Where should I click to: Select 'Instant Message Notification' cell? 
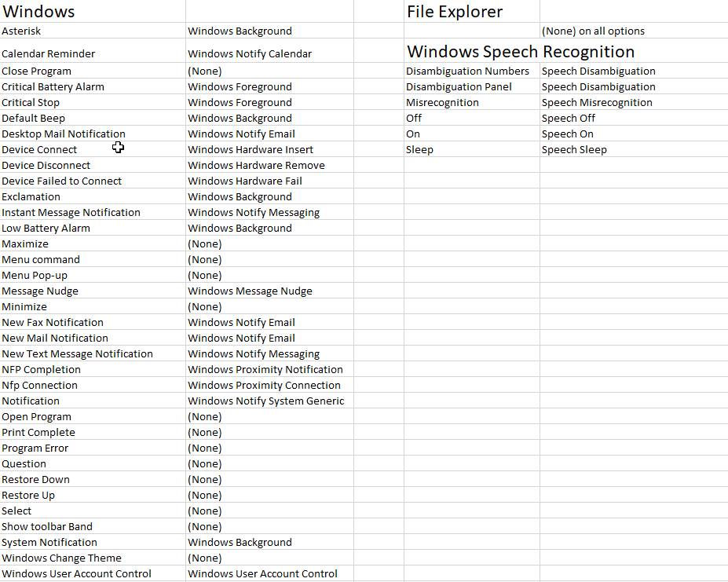tap(93, 212)
